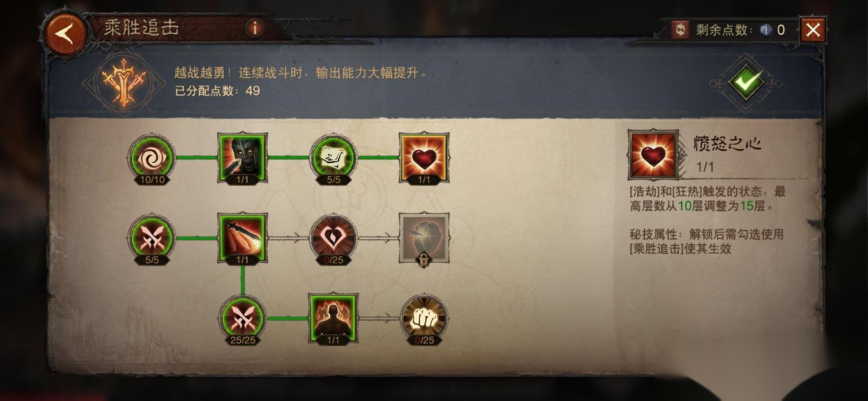This screenshot has width=868, height=401.
Task: Select the crossed swords node showing 25/25
Action: 242,319
